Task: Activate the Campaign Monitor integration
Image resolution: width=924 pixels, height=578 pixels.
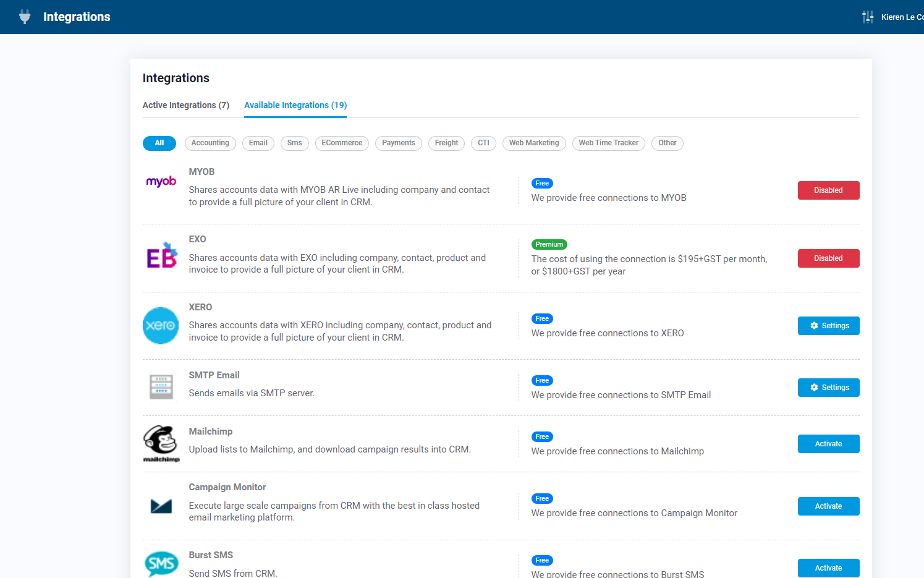Action: [x=828, y=506]
